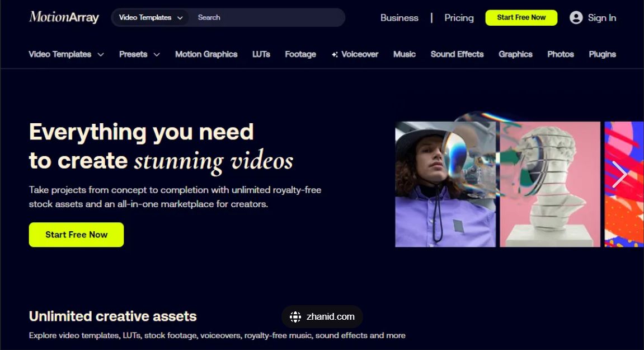Click the Start Free Now header button
Viewport: 644px width, 350px height.
[521, 18]
